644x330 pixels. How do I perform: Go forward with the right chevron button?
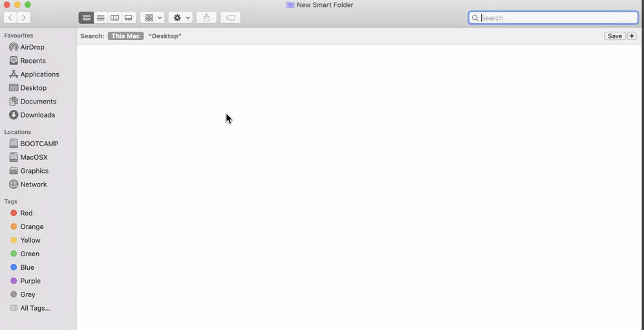pos(24,17)
